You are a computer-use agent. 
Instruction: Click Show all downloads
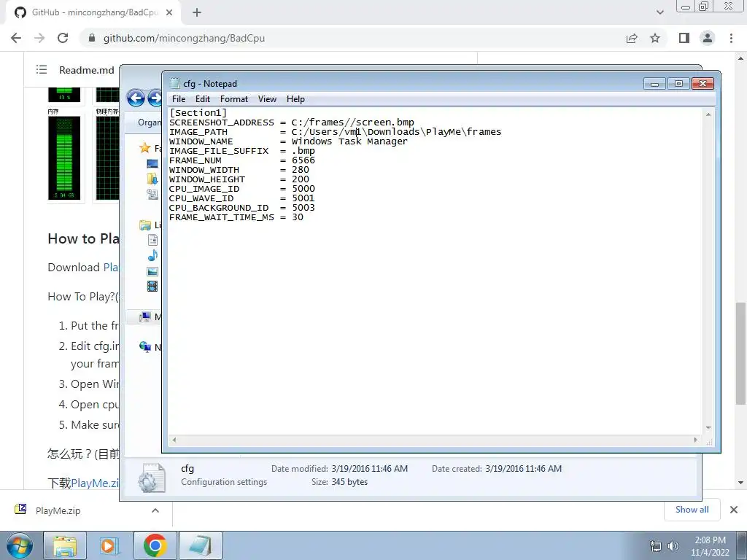[692, 510]
